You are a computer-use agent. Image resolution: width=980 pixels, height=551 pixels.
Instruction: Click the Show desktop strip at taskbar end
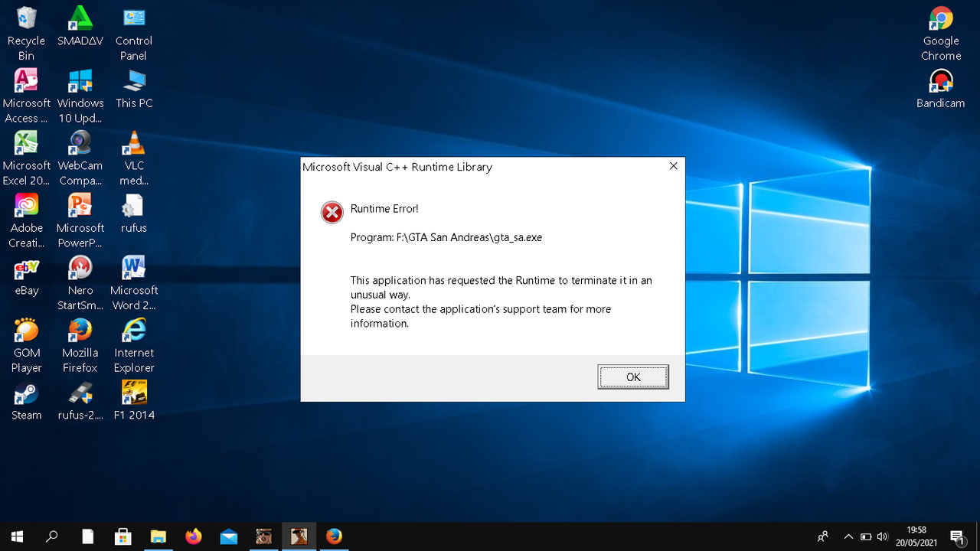[978, 536]
